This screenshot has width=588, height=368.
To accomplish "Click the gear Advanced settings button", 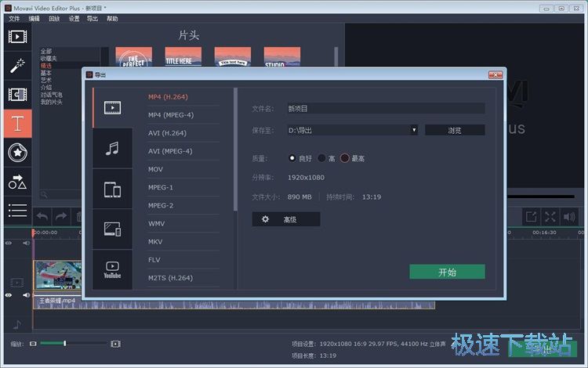I will [285, 219].
